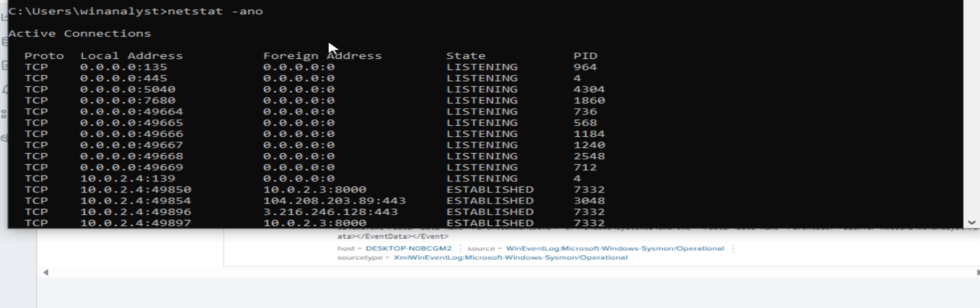Viewport: 980px width, 308px height.
Task: Click sourcetype value XmlWinEventLog:Microsoft-Windows-Sysmon/Operational link
Action: (x=510, y=257)
